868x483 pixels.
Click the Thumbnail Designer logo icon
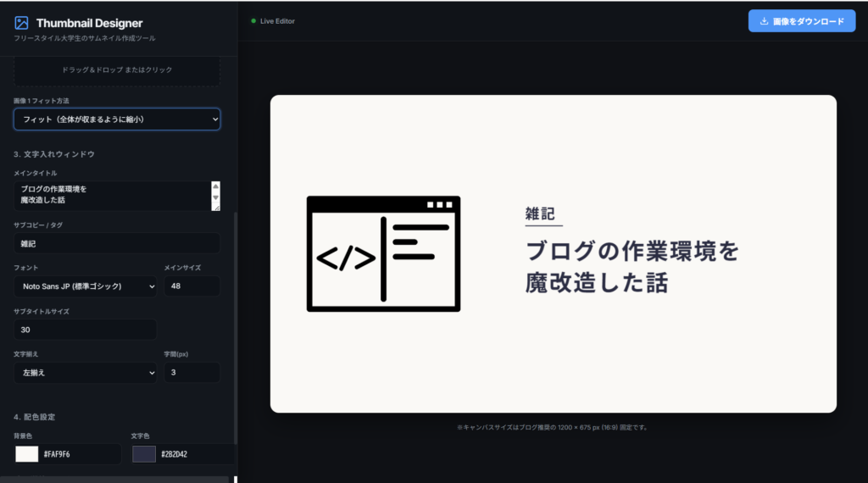pyautogui.click(x=21, y=23)
